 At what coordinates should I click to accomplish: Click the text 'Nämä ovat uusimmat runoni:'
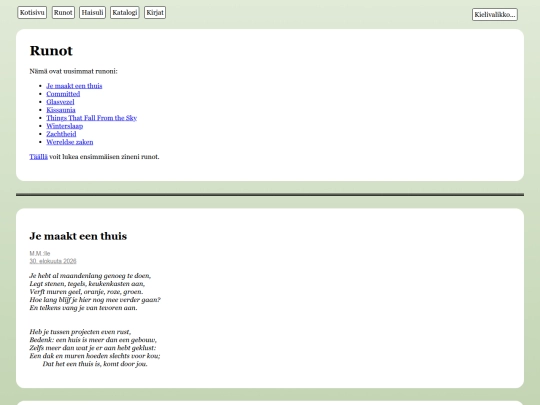tap(73, 71)
